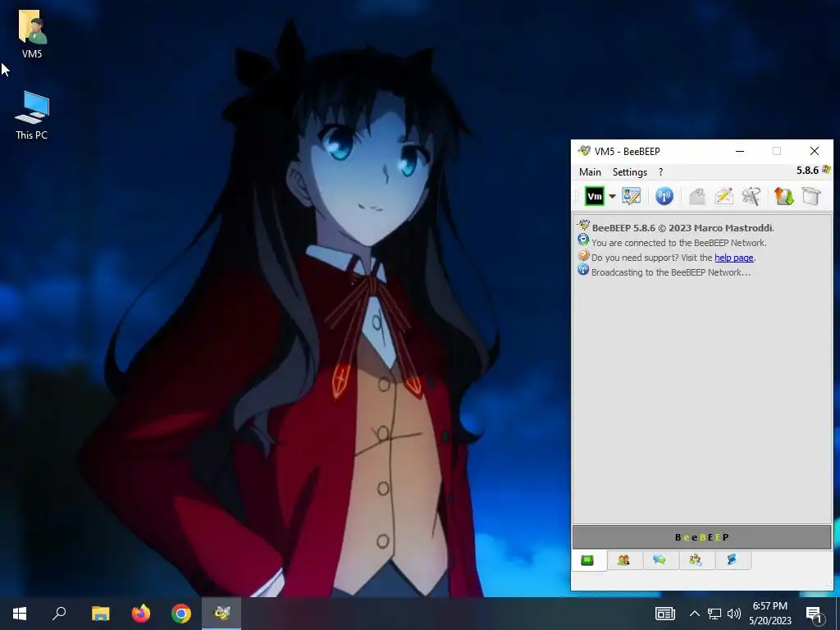Click 'You are connected to the BeeBEEP Network.' message
Screen dimensions: 840x630
pyautogui.click(x=678, y=243)
